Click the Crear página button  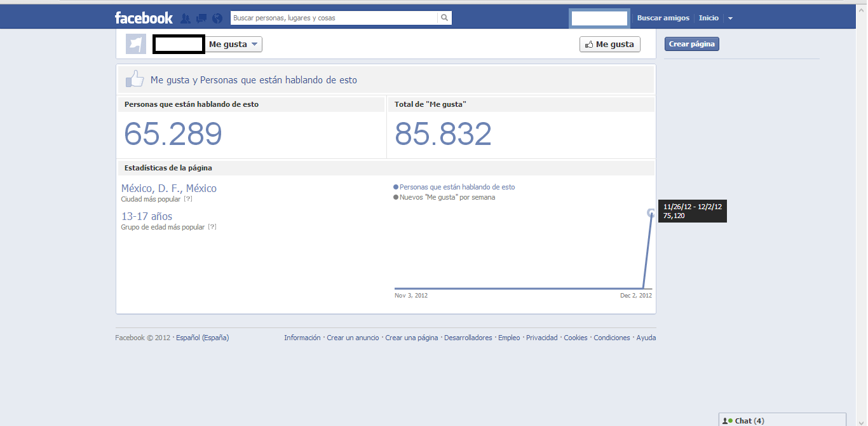(x=692, y=44)
